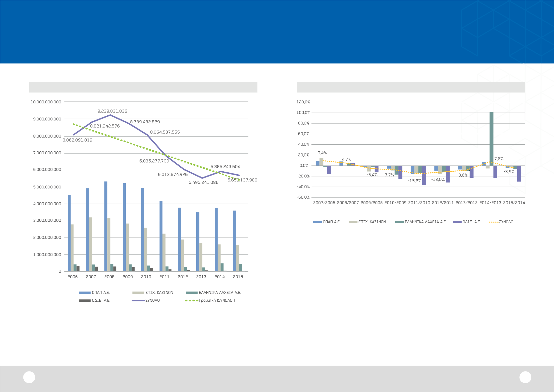Select the Γραμμική (ΣΥΝΟΛΟ) legend label

217,301
